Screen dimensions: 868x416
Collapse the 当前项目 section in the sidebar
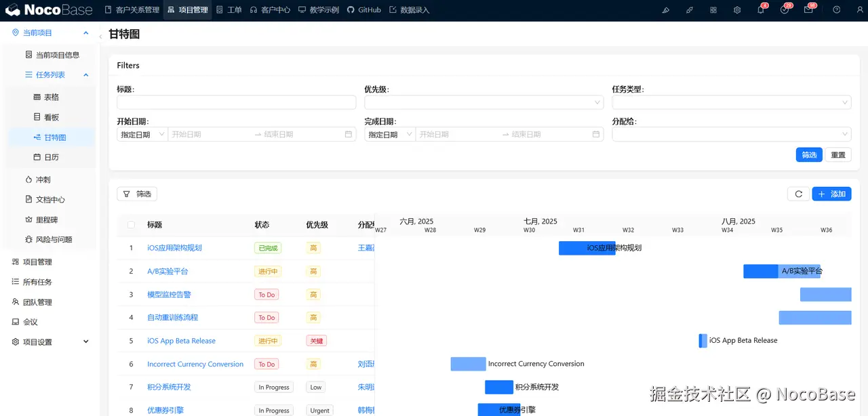[85, 32]
